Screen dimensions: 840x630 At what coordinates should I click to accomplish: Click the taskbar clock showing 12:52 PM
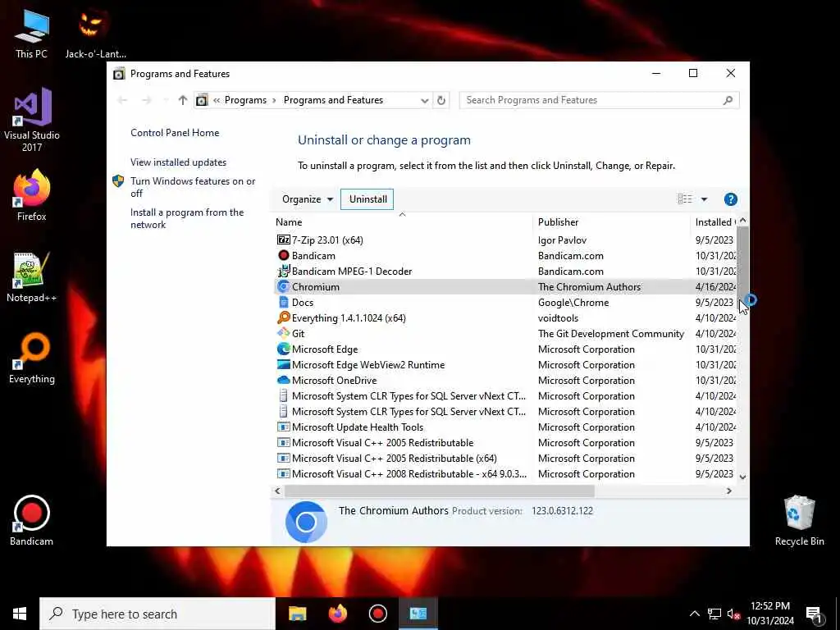coord(769,614)
